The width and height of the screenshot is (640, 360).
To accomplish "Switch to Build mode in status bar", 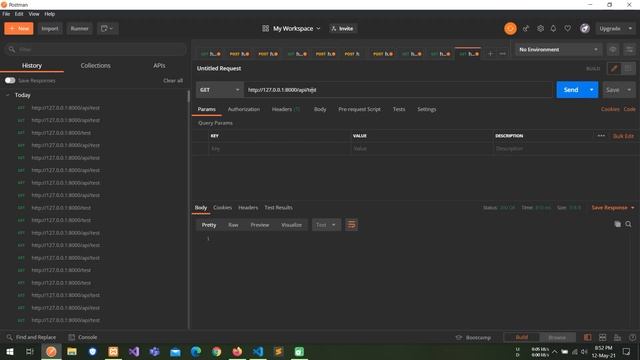I will point(522,338).
